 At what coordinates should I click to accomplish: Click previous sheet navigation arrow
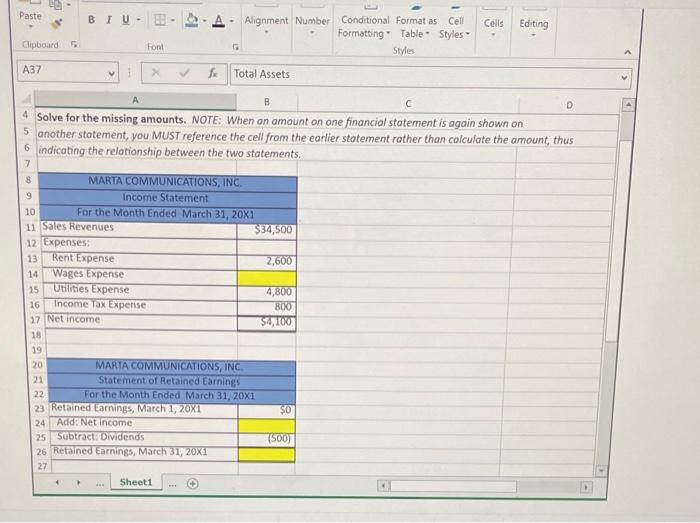(x=57, y=482)
